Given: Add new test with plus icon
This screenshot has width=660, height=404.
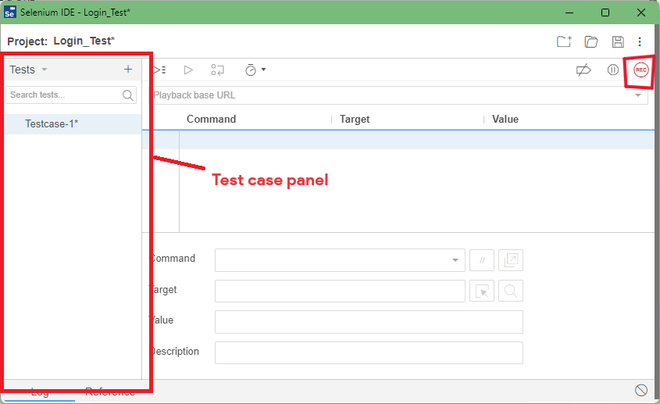Looking at the screenshot, I should (x=128, y=69).
